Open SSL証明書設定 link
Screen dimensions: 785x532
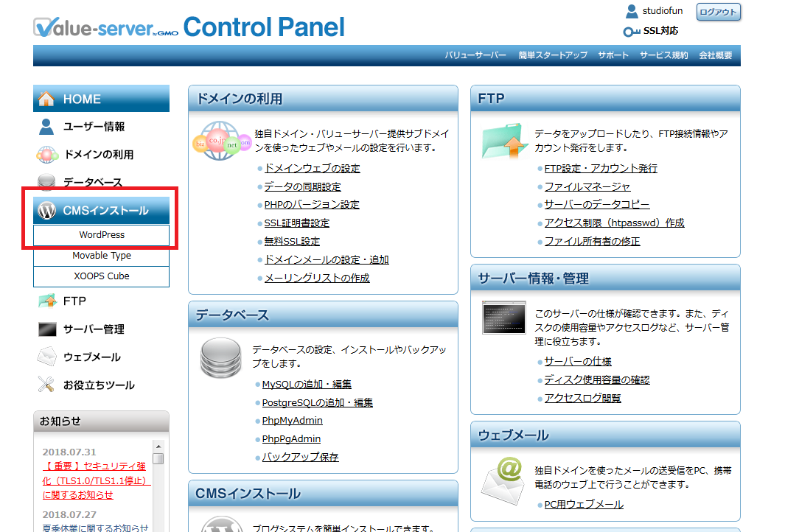(x=296, y=223)
